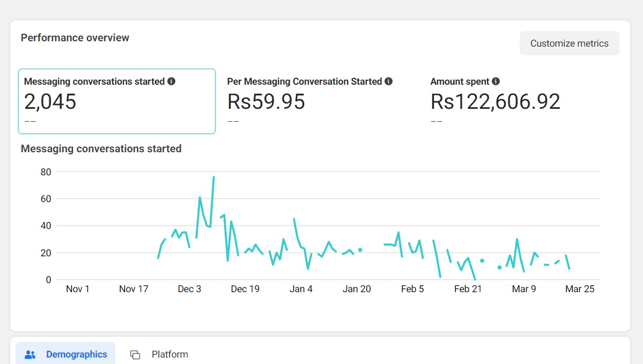
Task: Click the Jan 4 axis label
Action: pos(301,289)
